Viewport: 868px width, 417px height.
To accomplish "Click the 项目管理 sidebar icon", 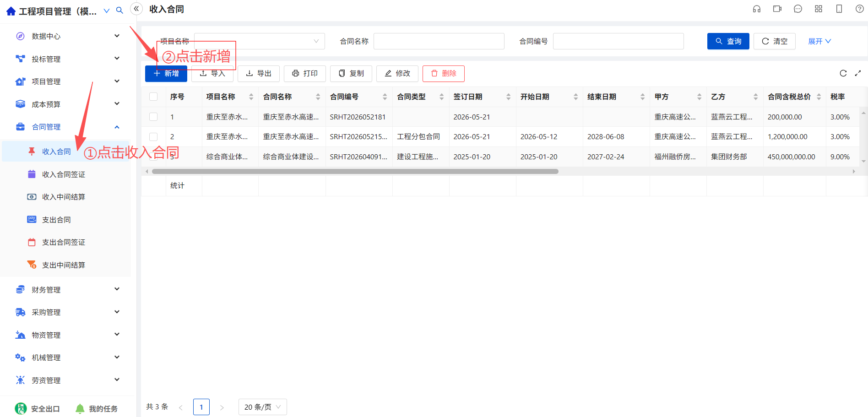I will [x=20, y=81].
